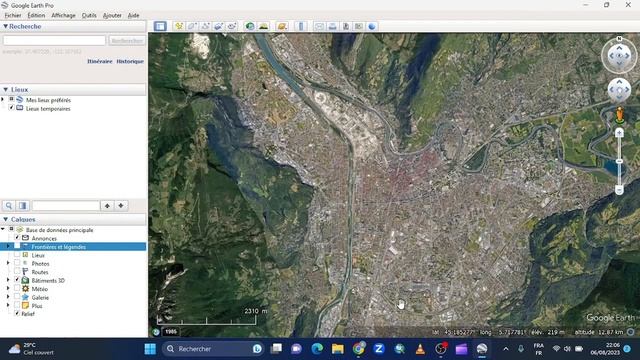Show the ruler measuring tool
This screenshot has width=640, height=360.
pos(301,26)
